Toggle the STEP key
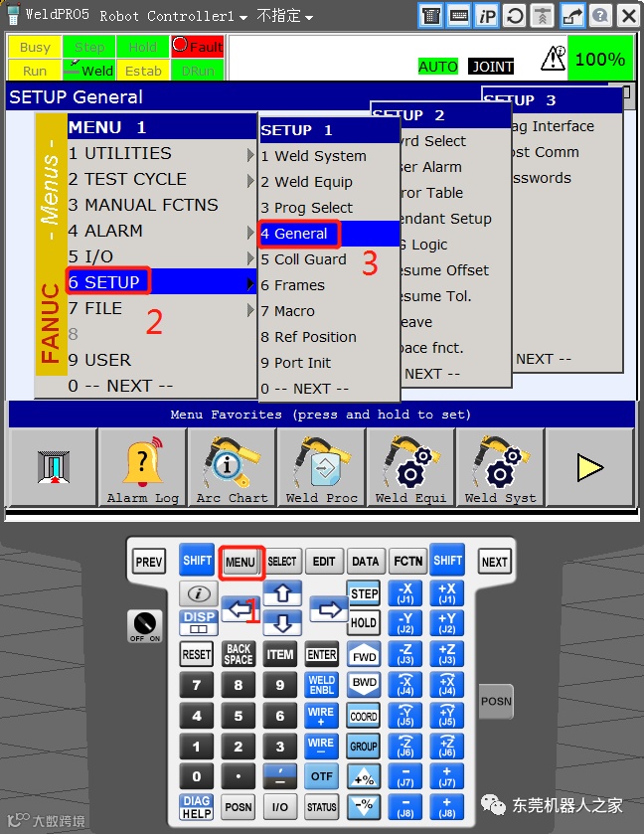Image resolution: width=644 pixels, height=834 pixels. tap(364, 593)
